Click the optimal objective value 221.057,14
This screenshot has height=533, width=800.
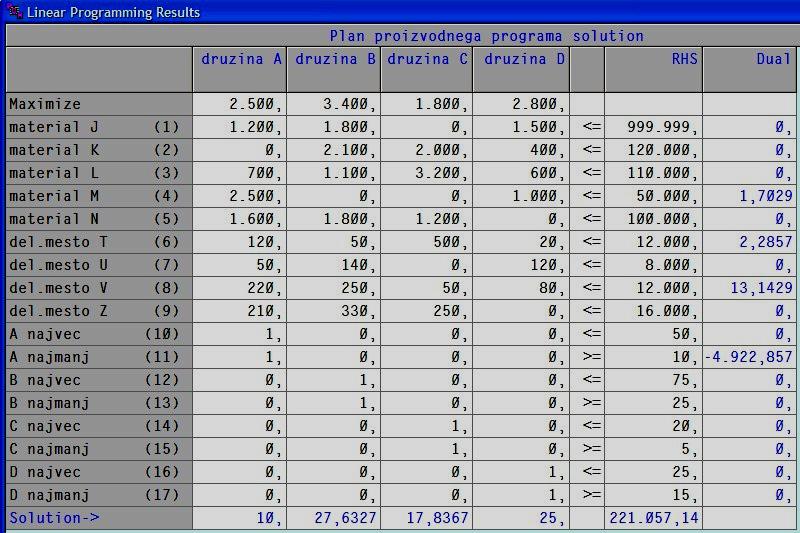654,518
